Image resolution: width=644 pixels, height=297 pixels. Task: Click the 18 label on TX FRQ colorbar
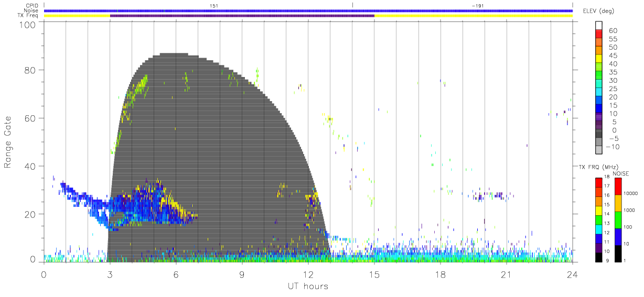(x=606, y=177)
